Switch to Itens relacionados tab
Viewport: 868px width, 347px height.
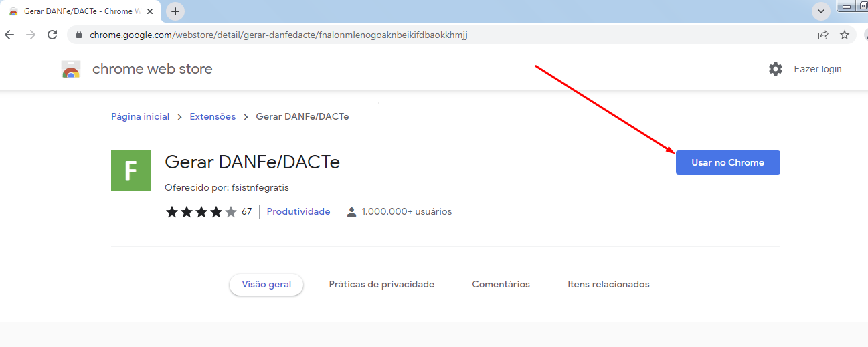coord(608,284)
